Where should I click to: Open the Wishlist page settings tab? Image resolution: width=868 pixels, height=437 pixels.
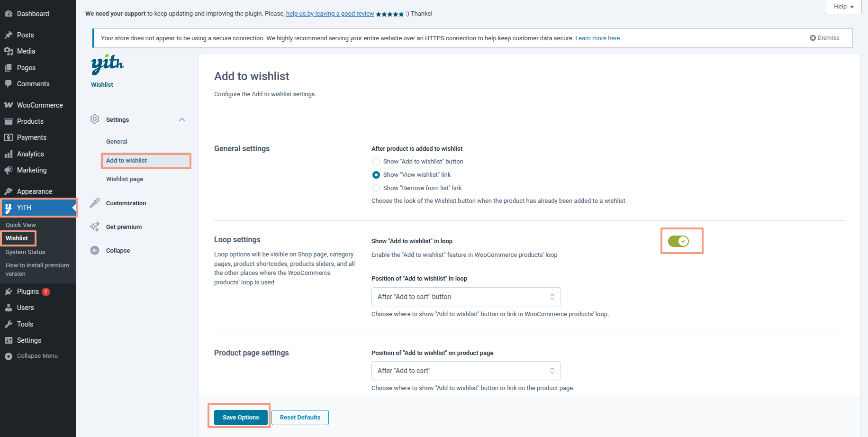pyautogui.click(x=125, y=179)
